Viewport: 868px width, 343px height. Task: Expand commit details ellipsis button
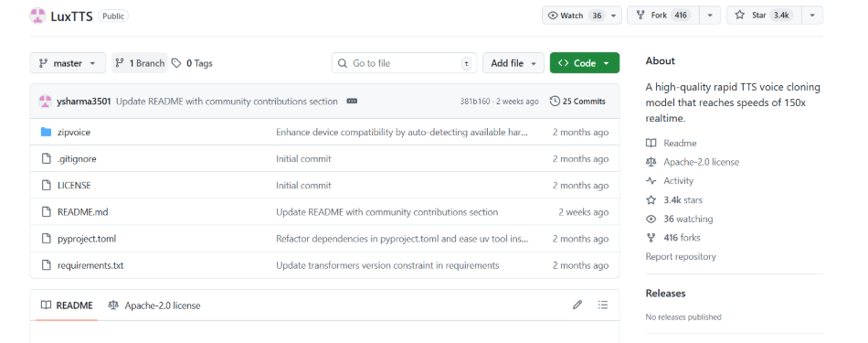[352, 102]
